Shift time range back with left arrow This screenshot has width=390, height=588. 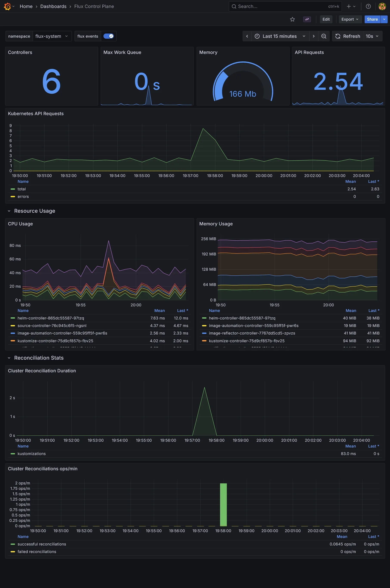247,36
